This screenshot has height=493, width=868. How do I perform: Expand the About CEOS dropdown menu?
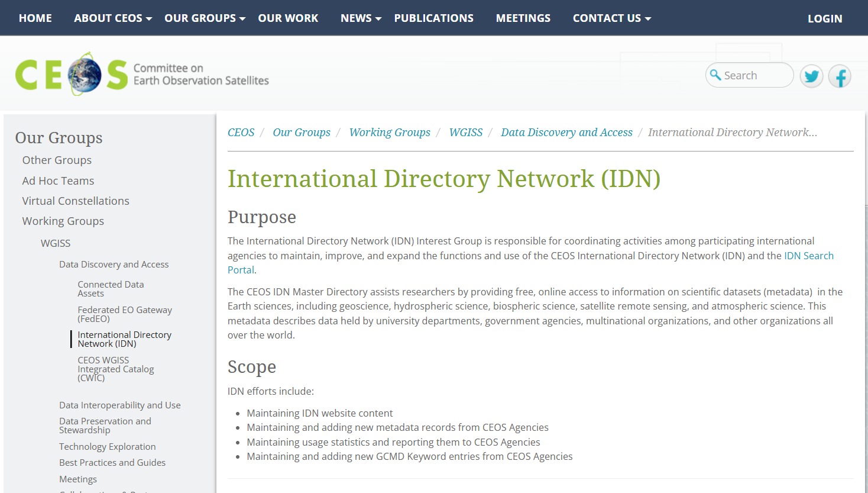point(112,18)
